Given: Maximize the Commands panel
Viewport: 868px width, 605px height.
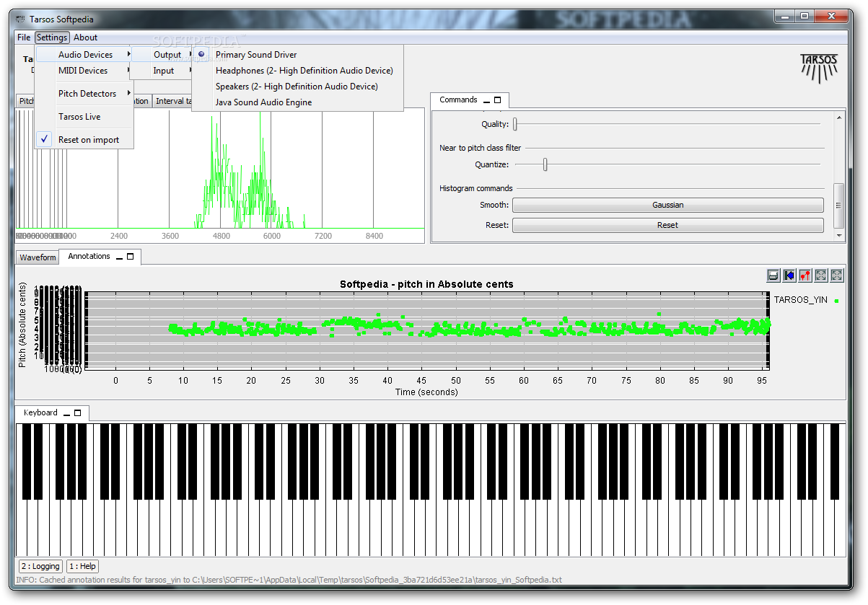Looking at the screenshot, I should coord(497,100).
